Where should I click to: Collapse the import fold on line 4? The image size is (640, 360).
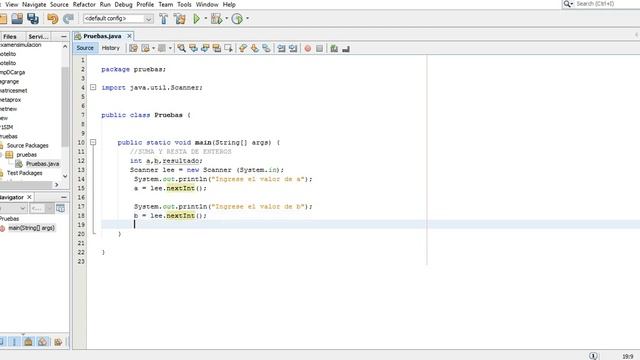93,87
